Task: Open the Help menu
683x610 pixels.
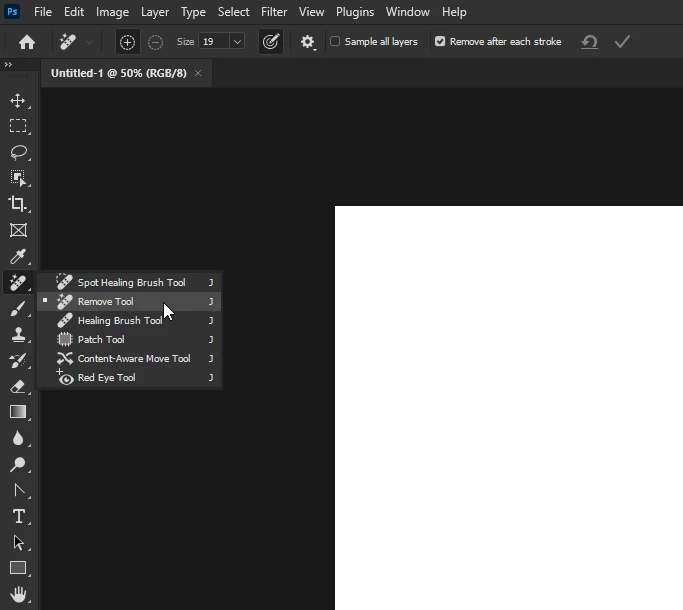Action: [454, 12]
